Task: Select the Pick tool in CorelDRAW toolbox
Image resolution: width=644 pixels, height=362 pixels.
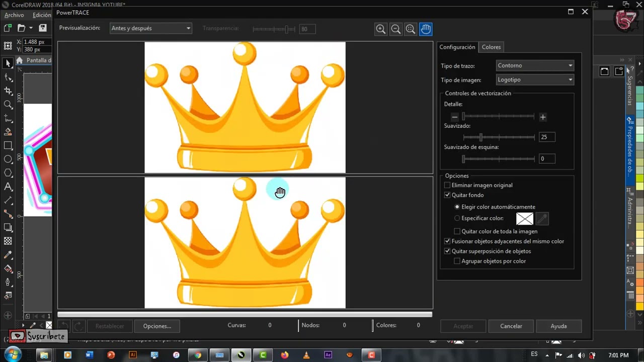Action: click(x=8, y=63)
